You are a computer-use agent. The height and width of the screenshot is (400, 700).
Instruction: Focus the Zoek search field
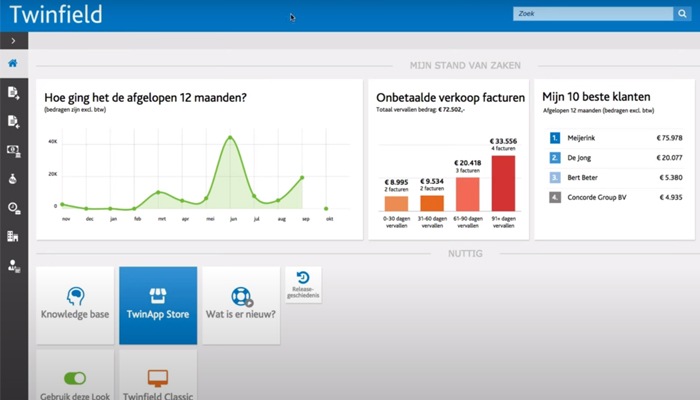pos(593,14)
